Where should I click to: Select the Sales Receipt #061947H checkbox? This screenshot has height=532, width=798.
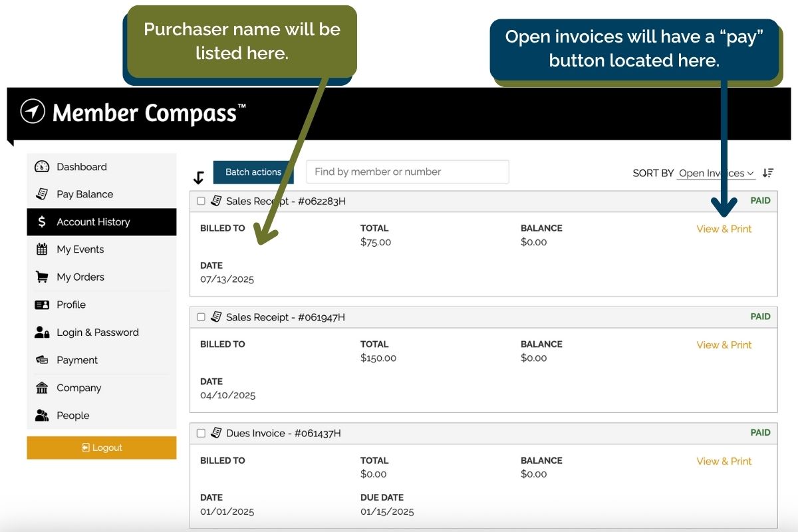(201, 317)
